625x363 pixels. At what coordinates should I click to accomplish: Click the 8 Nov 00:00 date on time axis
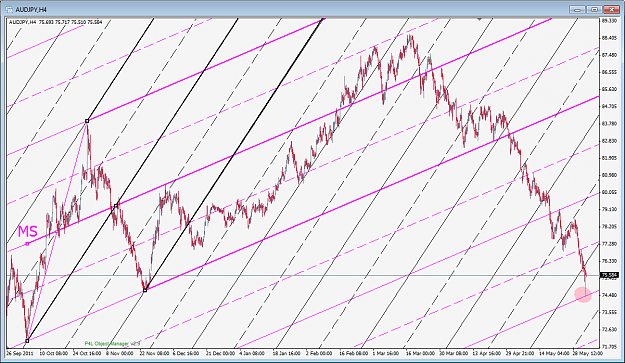tap(120, 353)
